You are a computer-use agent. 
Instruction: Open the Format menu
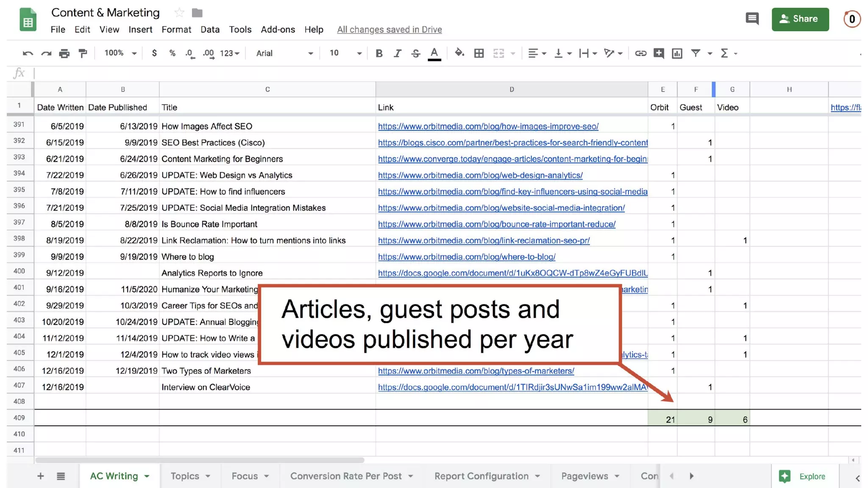point(176,30)
